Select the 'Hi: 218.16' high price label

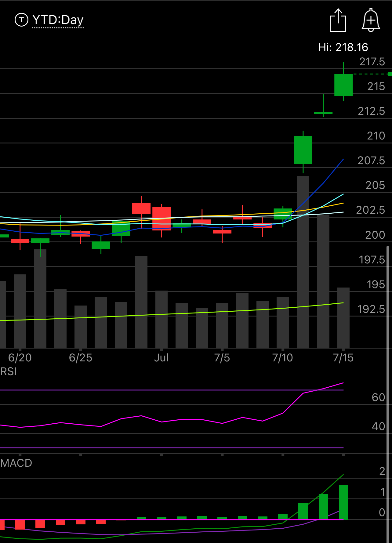343,47
